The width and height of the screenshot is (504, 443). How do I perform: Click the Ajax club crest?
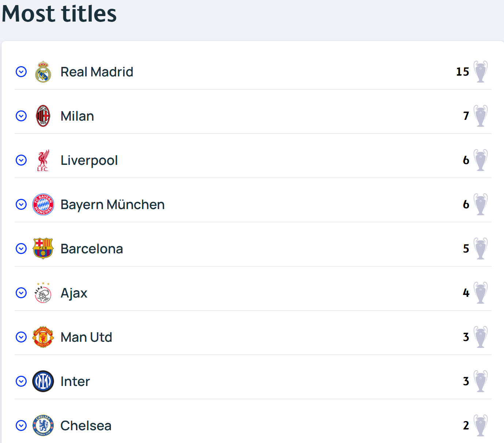click(43, 293)
